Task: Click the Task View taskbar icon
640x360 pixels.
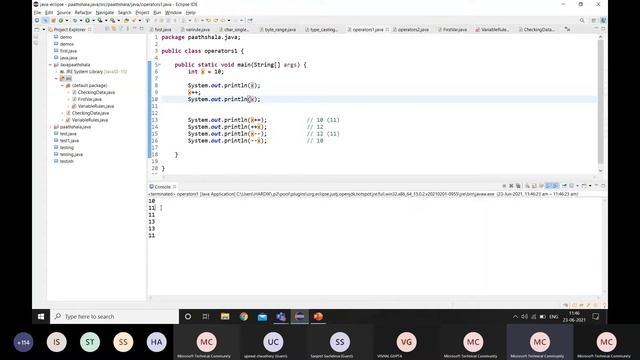Action: pos(206,316)
